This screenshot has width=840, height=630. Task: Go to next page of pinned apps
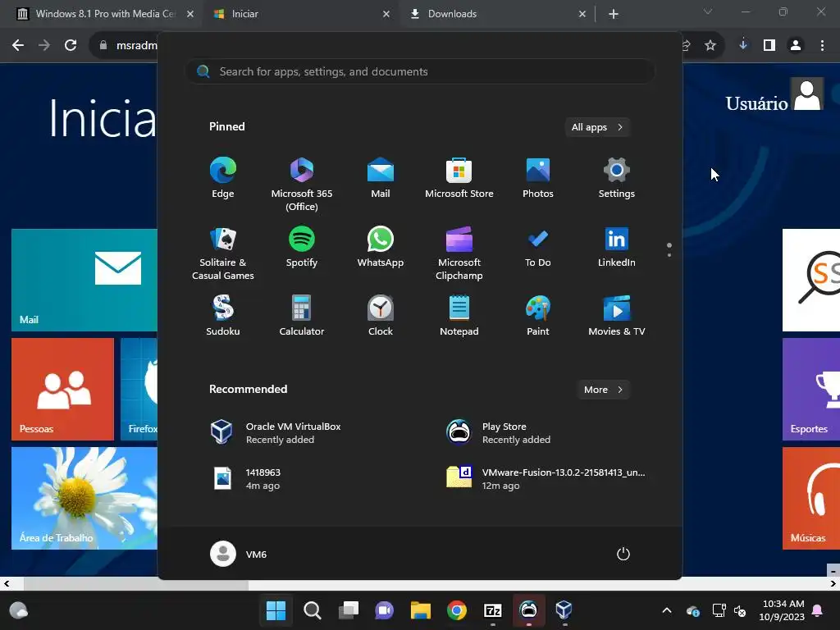point(669,255)
